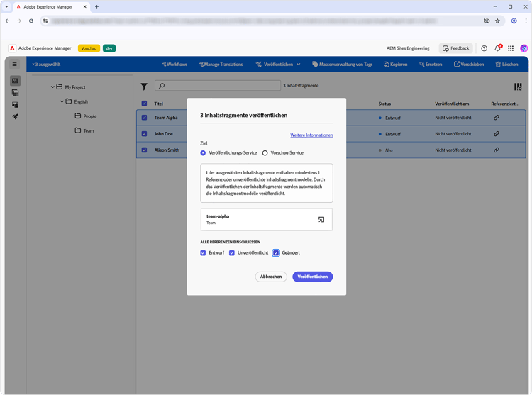
Task: Open the assets sidebar icon
Action: click(15, 104)
